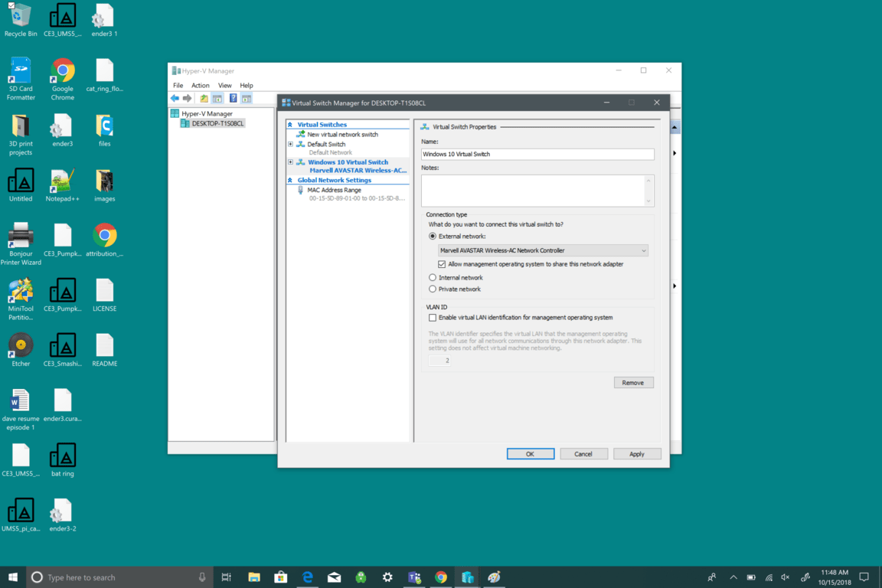Enable virtual LAN identification checkbox
Screen dimensions: 882x588
[x=433, y=318]
